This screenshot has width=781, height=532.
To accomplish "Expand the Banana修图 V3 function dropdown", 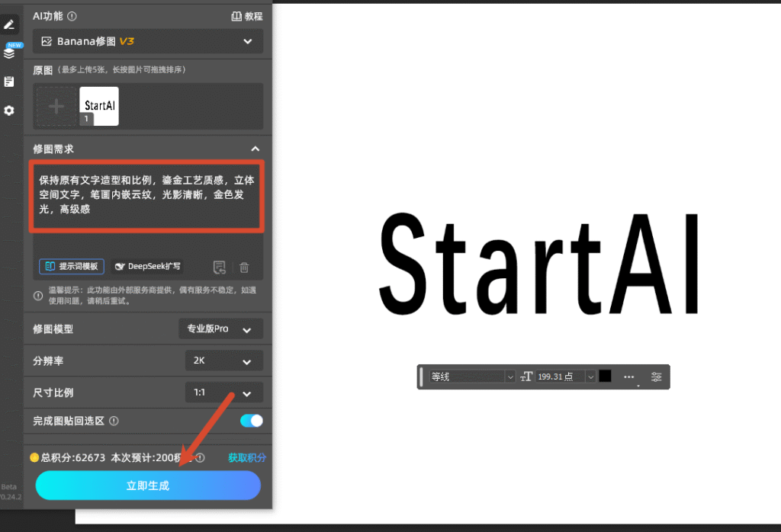I will tap(147, 41).
